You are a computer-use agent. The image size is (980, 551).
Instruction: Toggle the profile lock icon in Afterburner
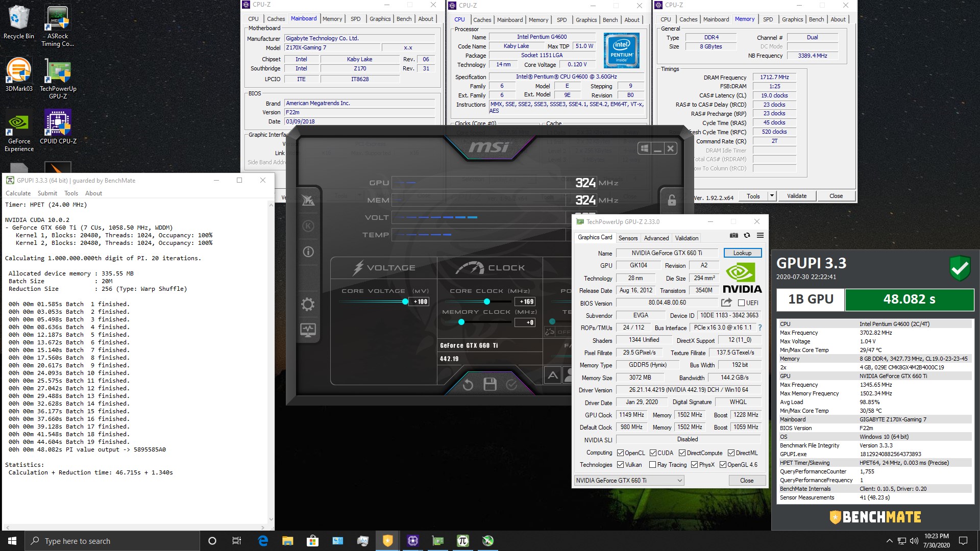click(672, 200)
